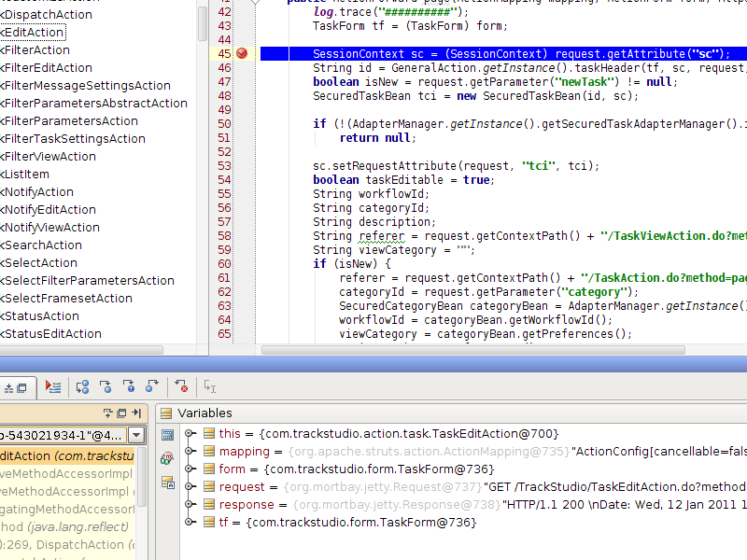Click the 'String viewCategory' code line
The height and width of the screenshot is (560, 747).
[x=393, y=250]
